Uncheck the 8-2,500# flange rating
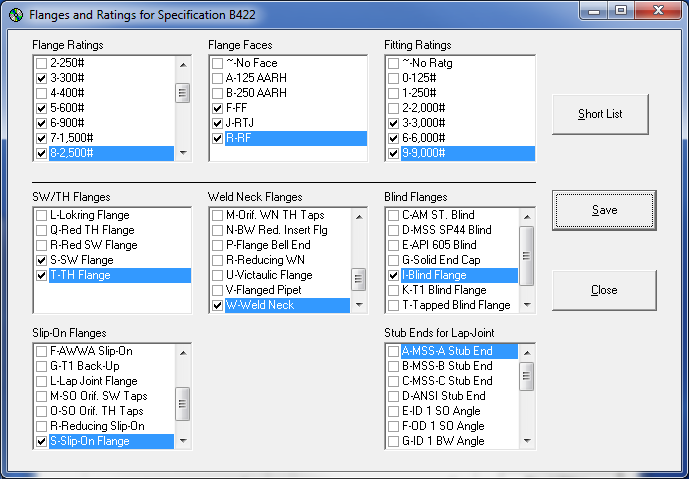The height and width of the screenshot is (479, 689). (x=41, y=153)
